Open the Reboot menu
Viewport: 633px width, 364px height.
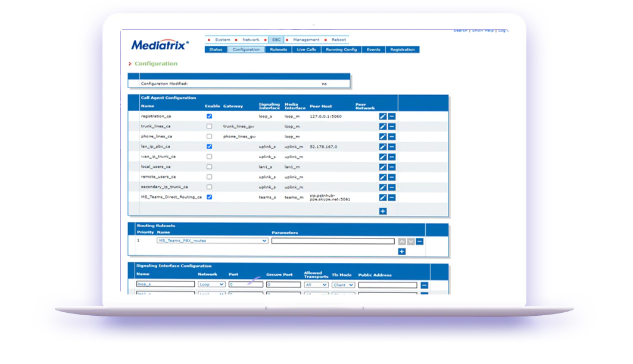339,40
